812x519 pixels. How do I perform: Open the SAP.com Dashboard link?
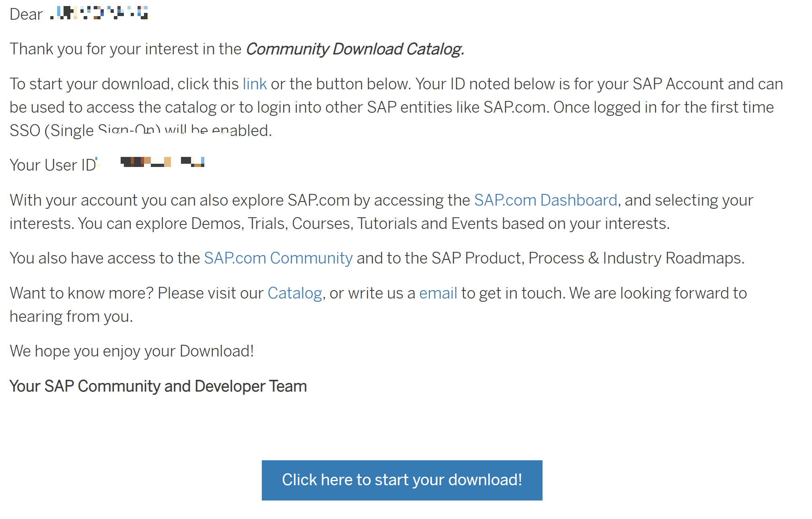click(545, 200)
